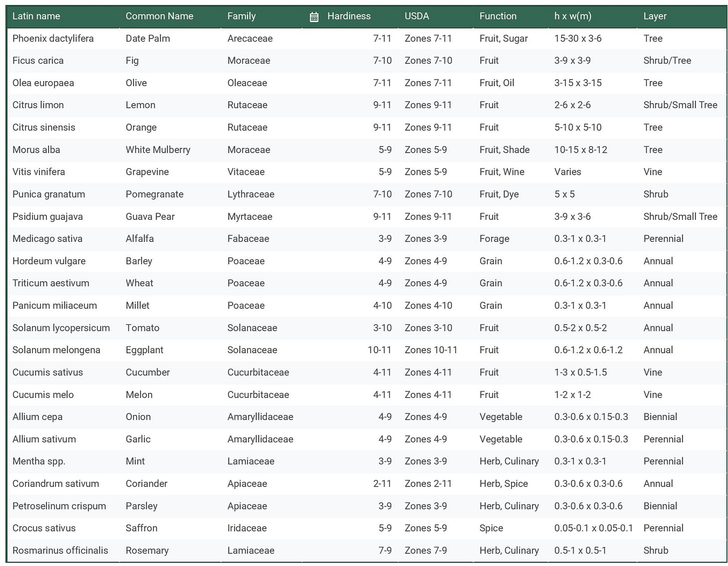Click the Family column header
728x566 pixels.
tap(241, 16)
